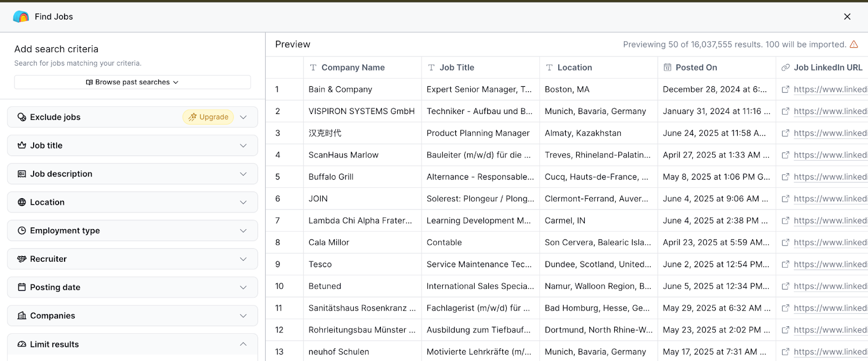Click the Namur, Walloon Region location cell
The width and height of the screenshot is (868, 361).
pos(598,286)
